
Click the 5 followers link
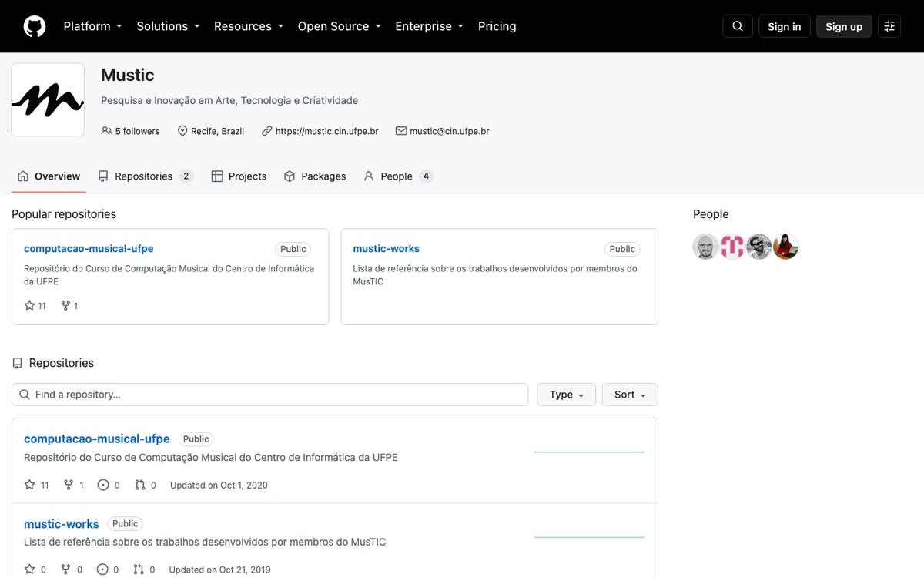click(x=130, y=131)
